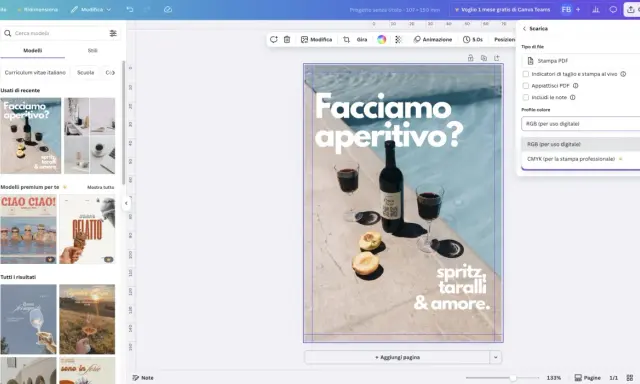Select the white desk collage template thumbnail
640x384 pixels.
[x=90, y=136]
